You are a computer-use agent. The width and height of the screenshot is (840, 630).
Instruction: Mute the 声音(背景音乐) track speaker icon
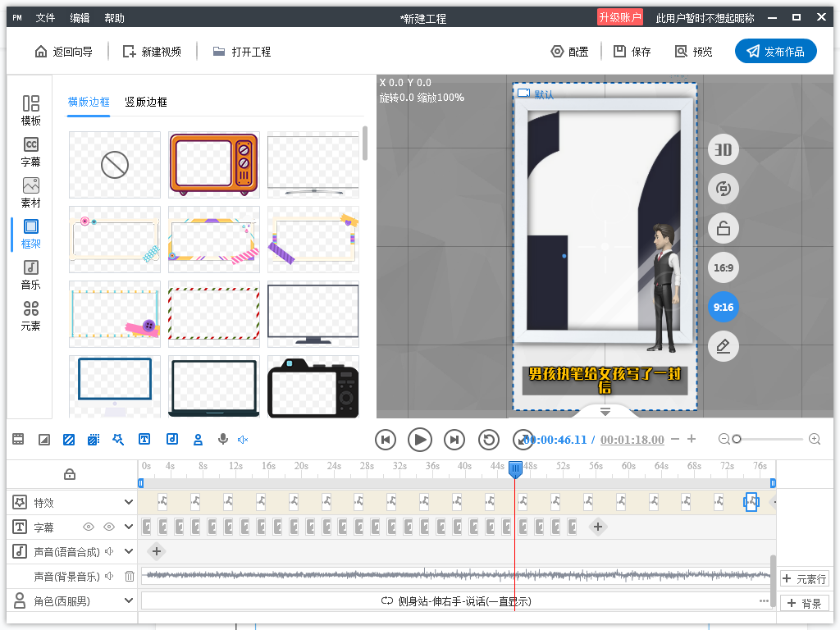point(109,576)
